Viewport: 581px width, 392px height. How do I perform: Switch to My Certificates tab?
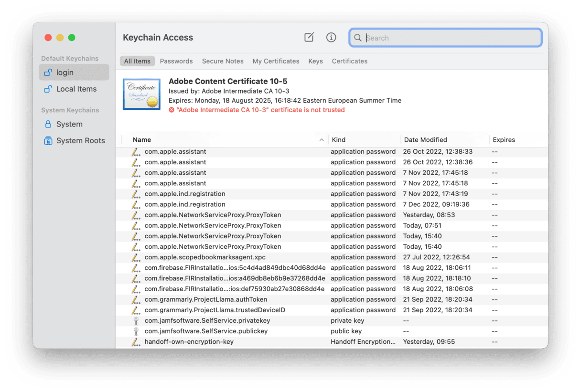coord(276,61)
